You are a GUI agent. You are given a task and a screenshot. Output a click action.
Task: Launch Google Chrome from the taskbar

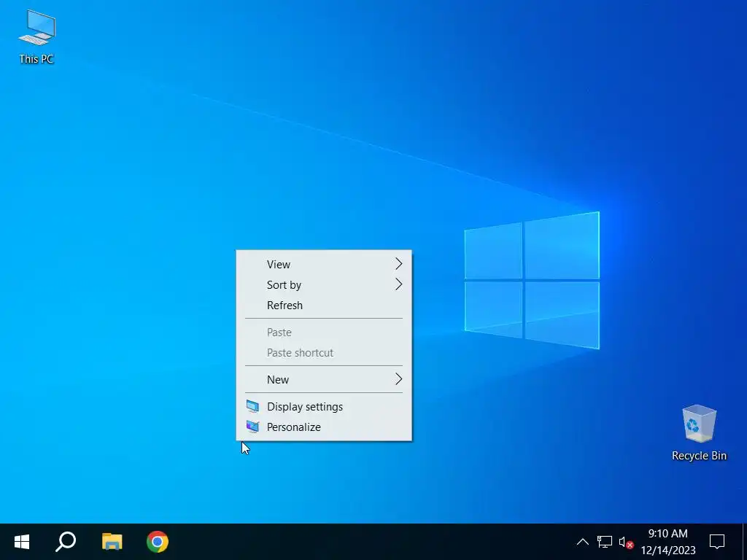158,542
